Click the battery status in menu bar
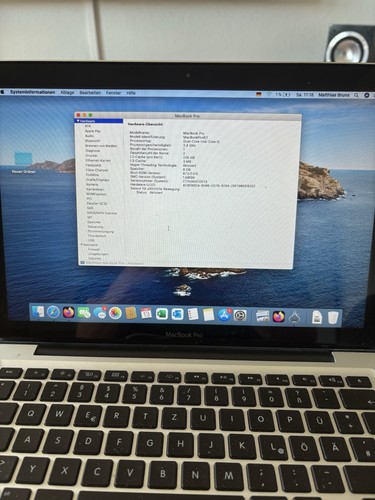 (x=283, y=95)
